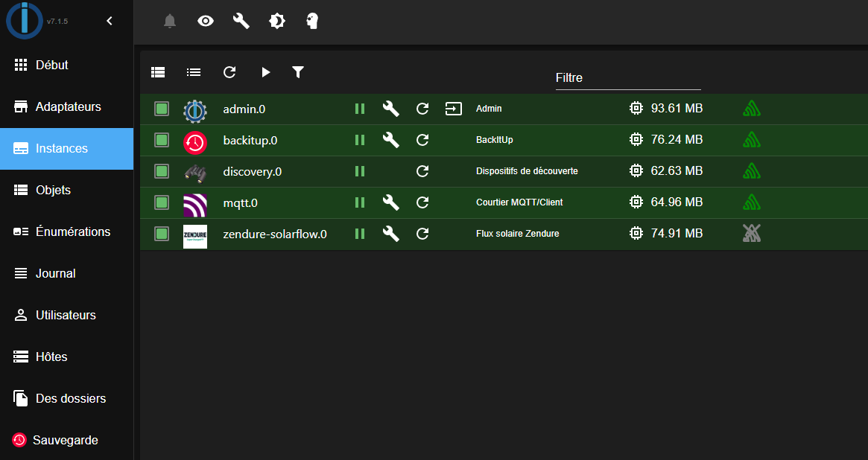The image size is (868, 460).
Task: Restart the zendure-solarflow.0 instance
Action: pyautogui.click(x=422, y=234)
